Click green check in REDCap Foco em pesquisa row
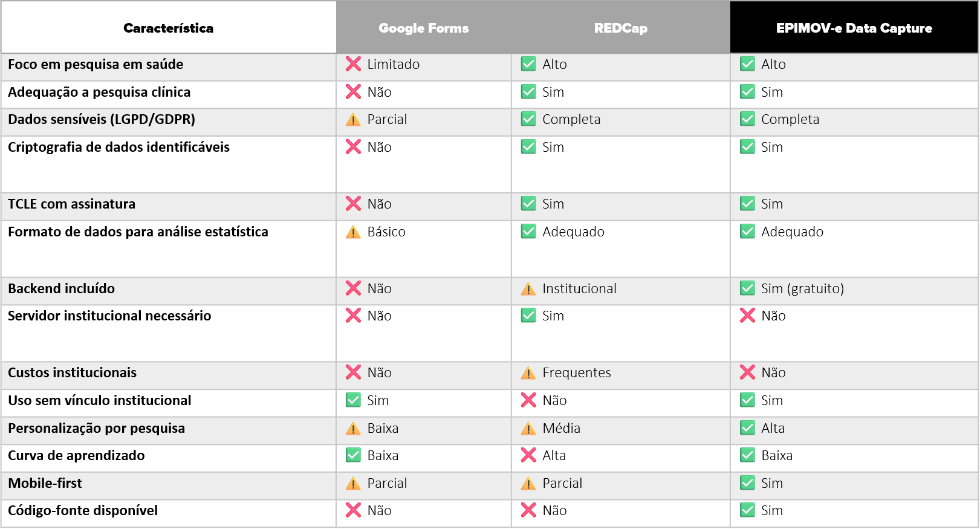Screen dimensions: 980x529 (x=528, y=64)
